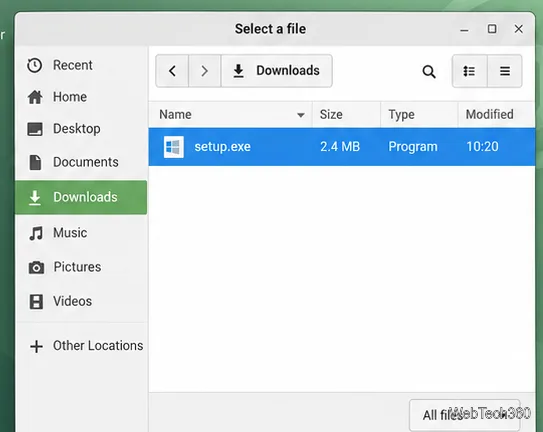Sort by the Size column header

point(346,115)
